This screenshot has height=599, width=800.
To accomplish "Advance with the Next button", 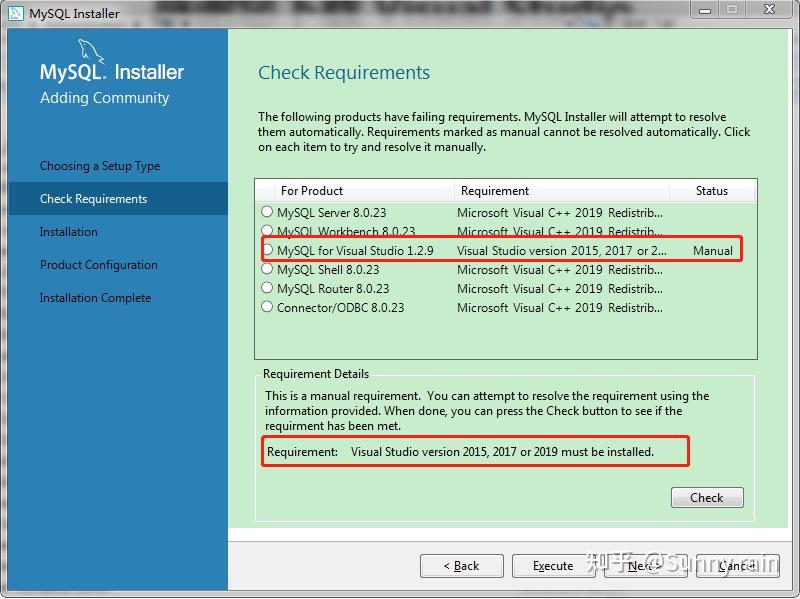I will 646,566.
